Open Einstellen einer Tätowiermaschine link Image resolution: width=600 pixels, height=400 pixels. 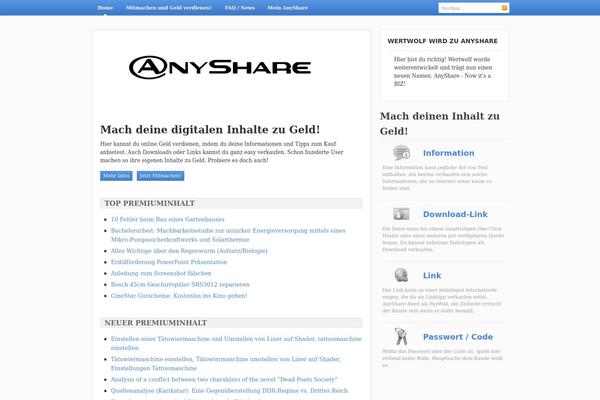coord(236,343)
